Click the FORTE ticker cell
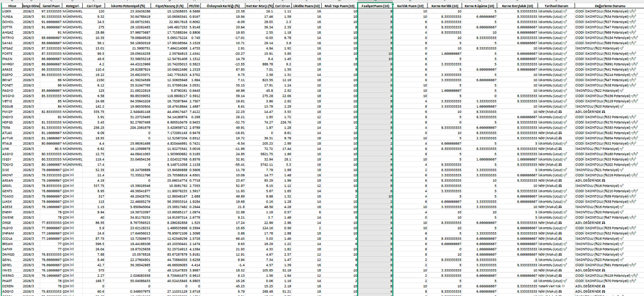This screenshot has height=296, width=644. (11, 53)
